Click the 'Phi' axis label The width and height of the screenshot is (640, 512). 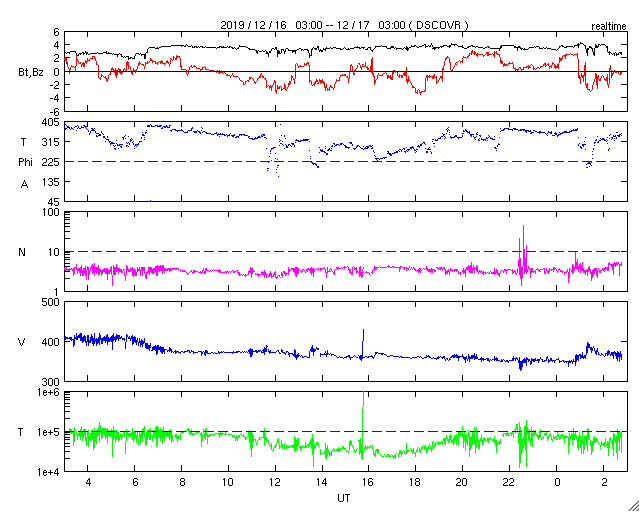tap(25, 163)
